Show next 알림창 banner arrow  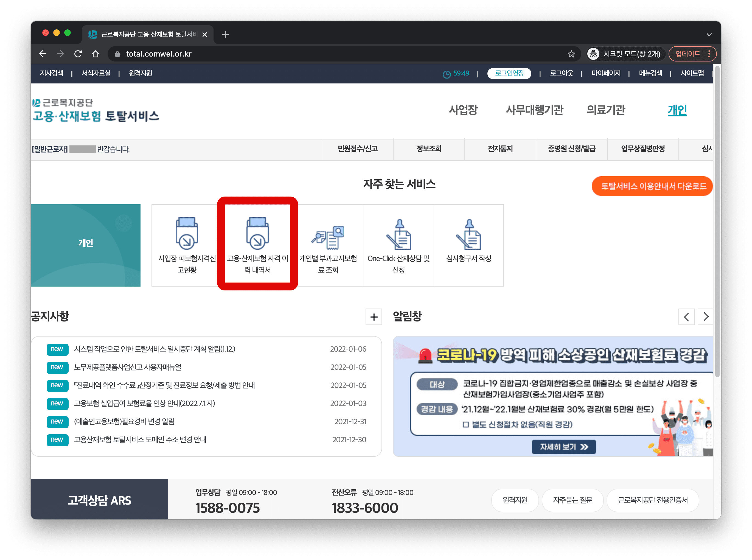(706, 317)
